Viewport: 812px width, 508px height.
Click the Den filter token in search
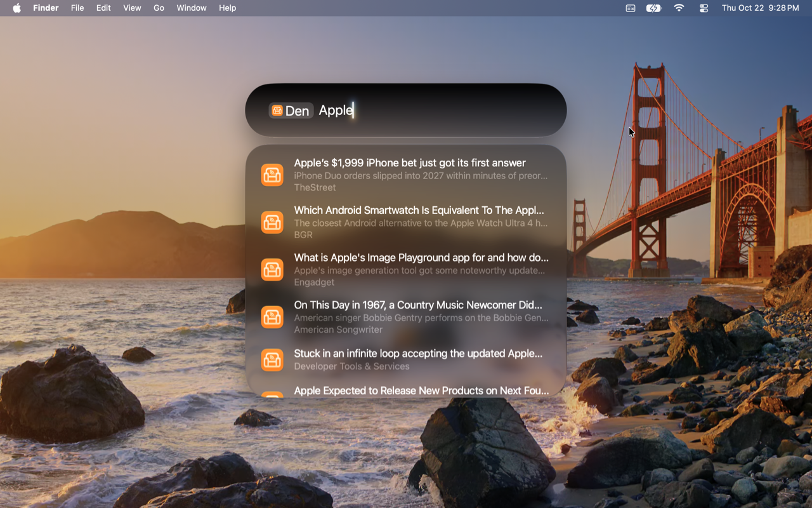coord(291,110)
